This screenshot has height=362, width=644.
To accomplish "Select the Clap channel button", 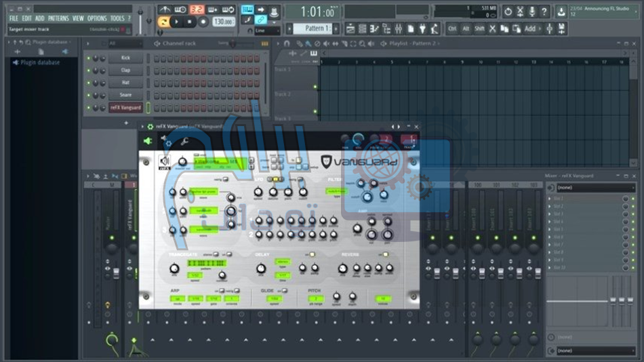I will pos(125,71).
